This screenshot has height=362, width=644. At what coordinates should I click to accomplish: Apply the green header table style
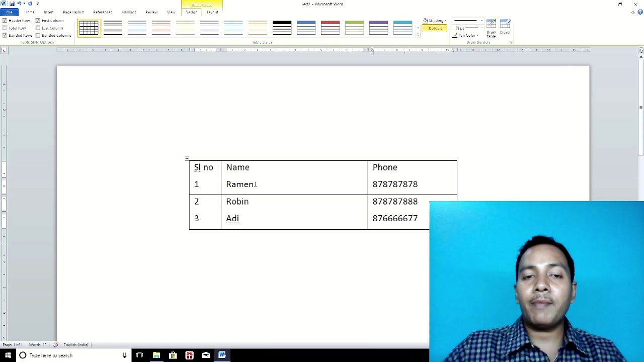tap(354, 28)
